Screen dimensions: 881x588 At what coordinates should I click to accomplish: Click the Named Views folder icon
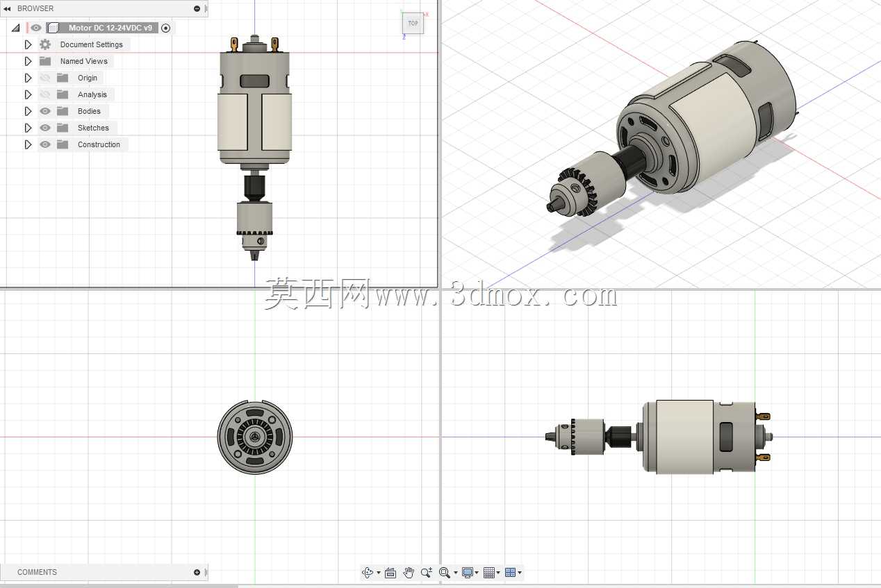pos(45,61)
